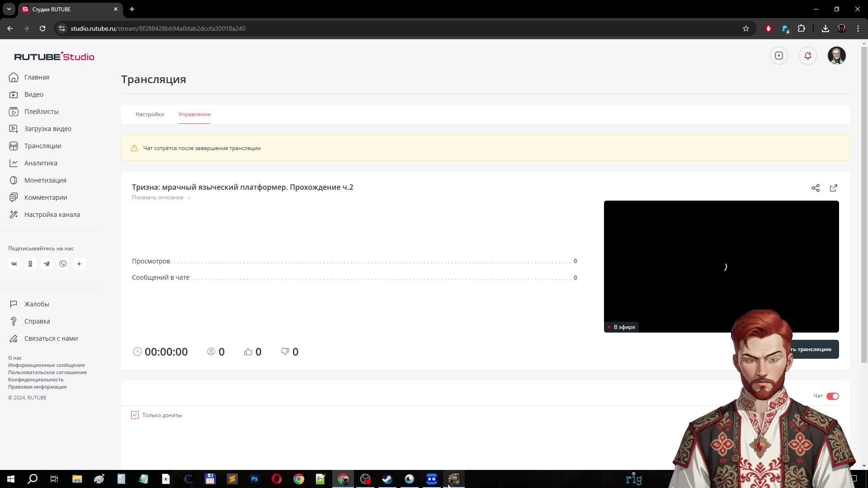This screenshot has width=868, height=488.
Task: Toggle the Чат switch off
Action: pyautogui.click(x=832, y=396)
